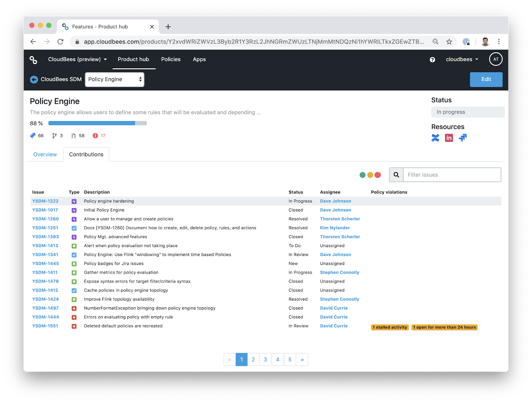Click task type icon for YSDM-1341
The image size is (532, 403).
(74, 255)
